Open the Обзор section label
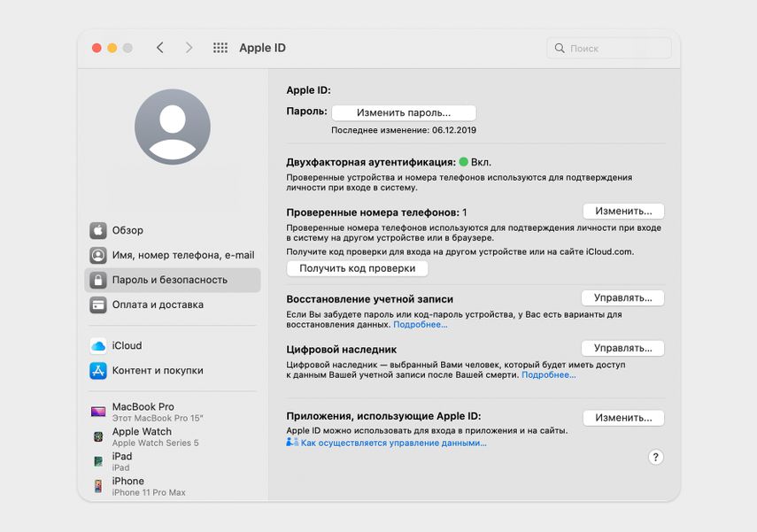The image size is (757, 532). pos(127,230)
